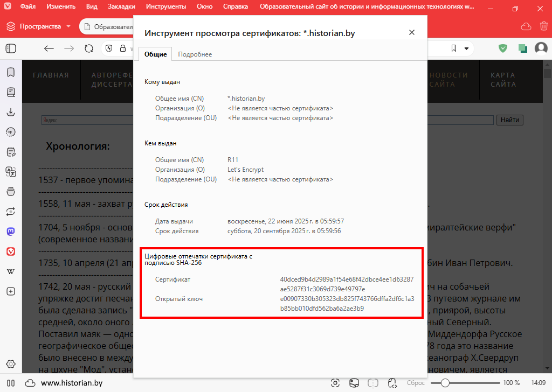
Task: Toggle the side panel visibility
Action: 11,383
